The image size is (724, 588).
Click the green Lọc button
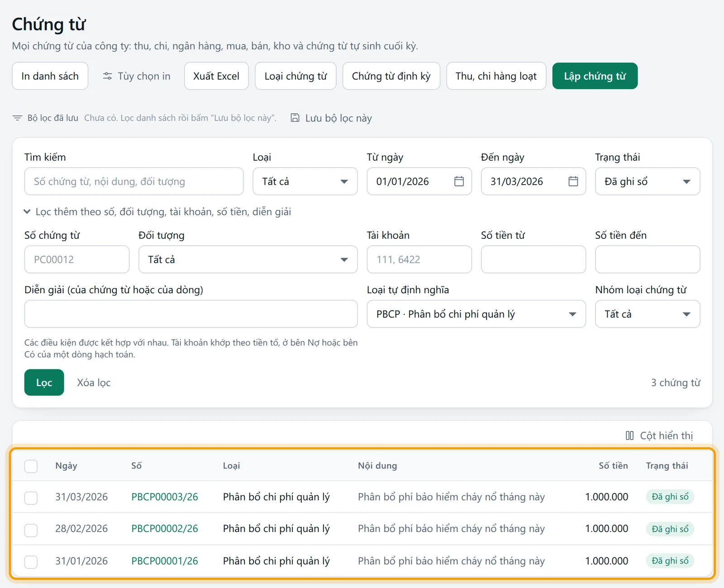pyautogui.click(x=44, y=382)
